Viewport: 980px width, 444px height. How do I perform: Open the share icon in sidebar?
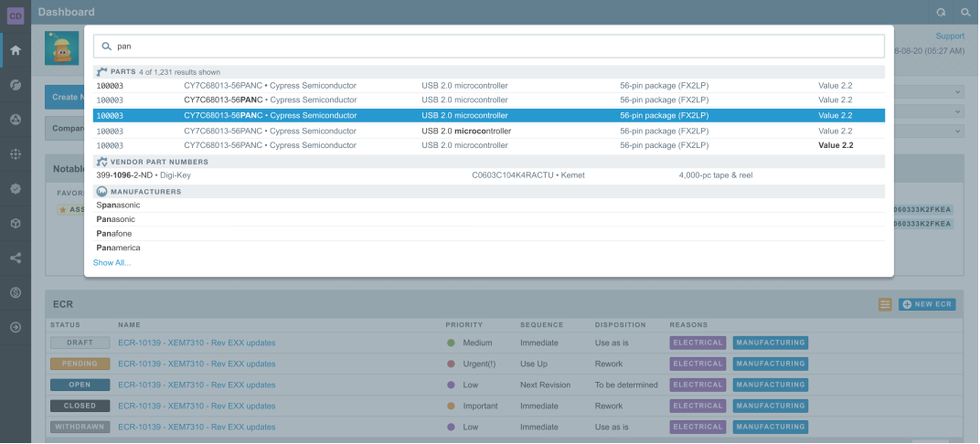(16, 258)
